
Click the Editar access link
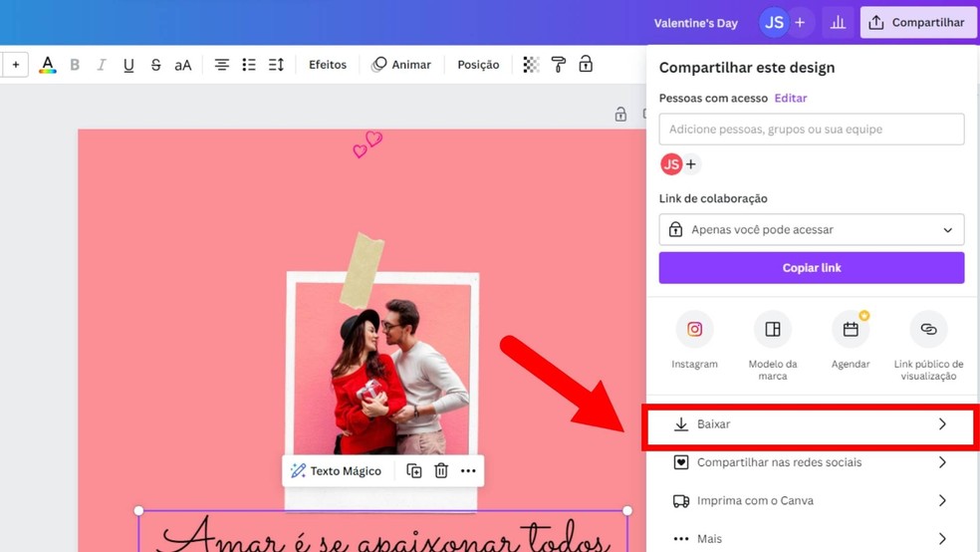(790, 99)
